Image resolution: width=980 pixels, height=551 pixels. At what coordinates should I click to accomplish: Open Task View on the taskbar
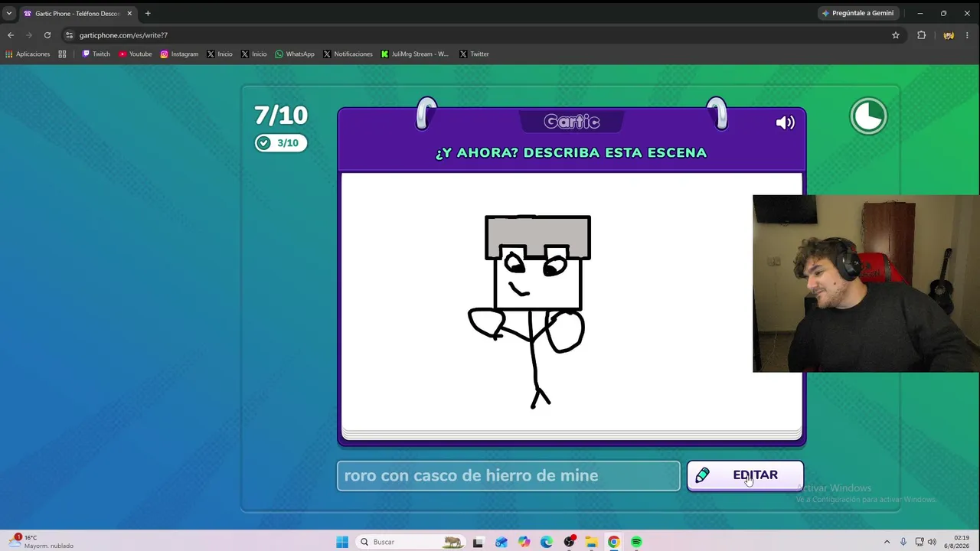pyautogui.click(x=478, y=542)
